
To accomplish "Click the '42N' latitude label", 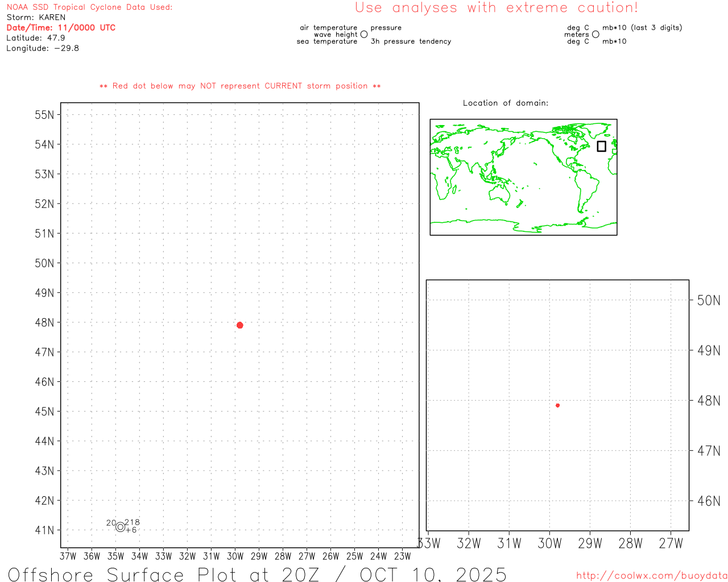I will (45, 501).
